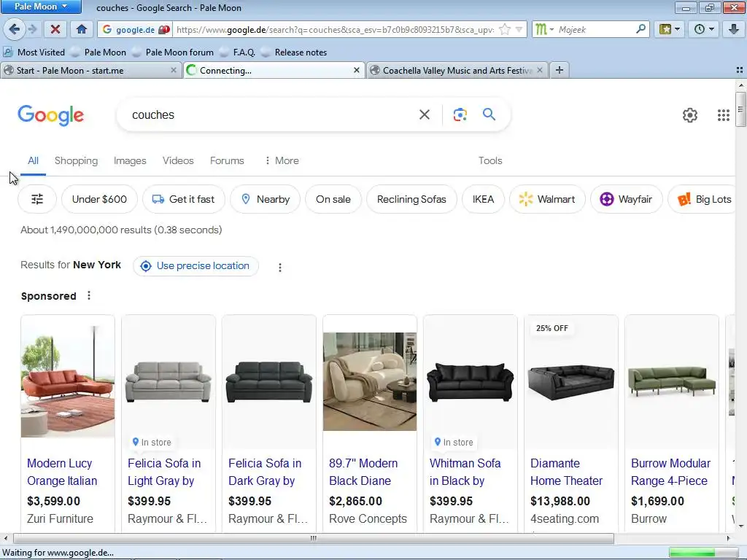Select the Walmart filter chip
Screen dimensions: 747x560
coord(547,199)
